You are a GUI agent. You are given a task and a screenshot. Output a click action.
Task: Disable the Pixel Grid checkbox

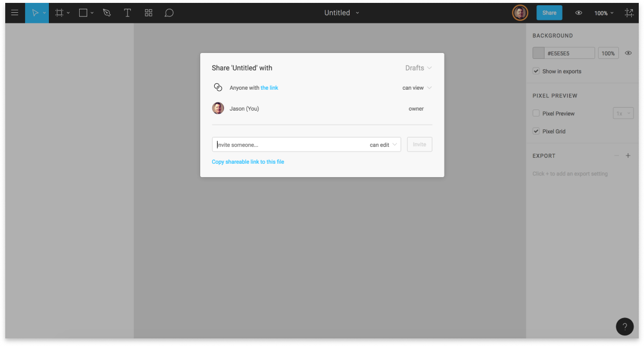point(536,132)
